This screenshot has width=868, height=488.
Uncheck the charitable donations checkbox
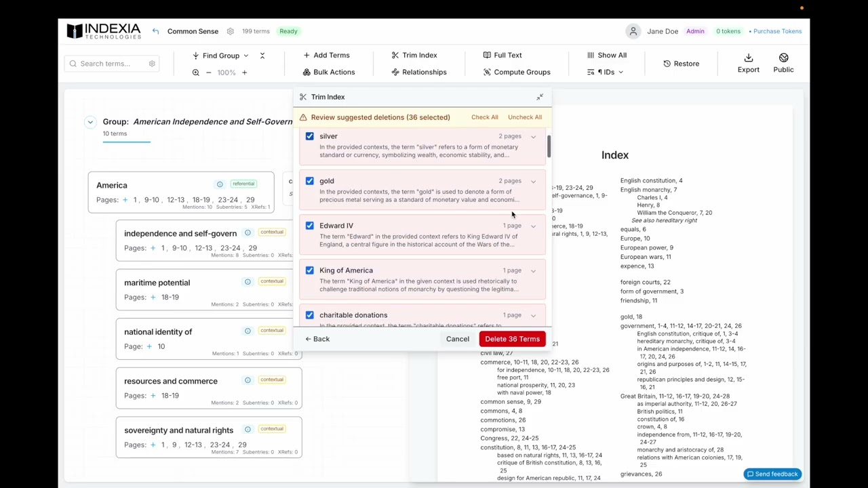[x=310, y=315]
